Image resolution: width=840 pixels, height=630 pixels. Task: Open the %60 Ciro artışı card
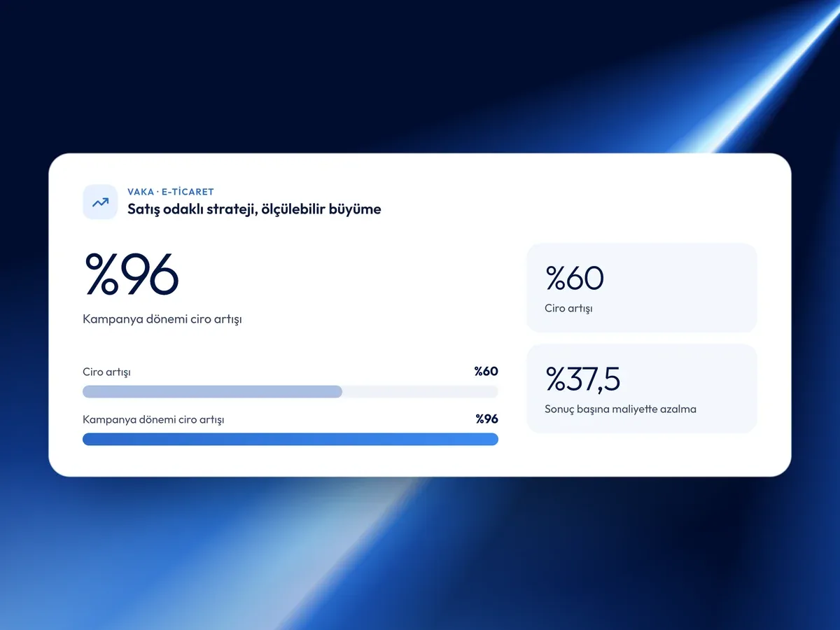pos(642,288)
